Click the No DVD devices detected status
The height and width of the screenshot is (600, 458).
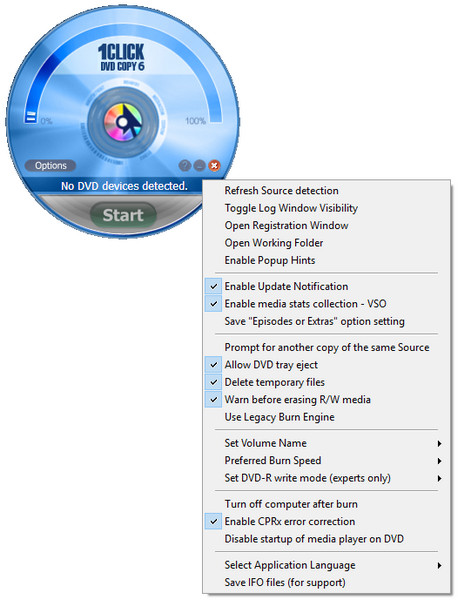point(124,186)
